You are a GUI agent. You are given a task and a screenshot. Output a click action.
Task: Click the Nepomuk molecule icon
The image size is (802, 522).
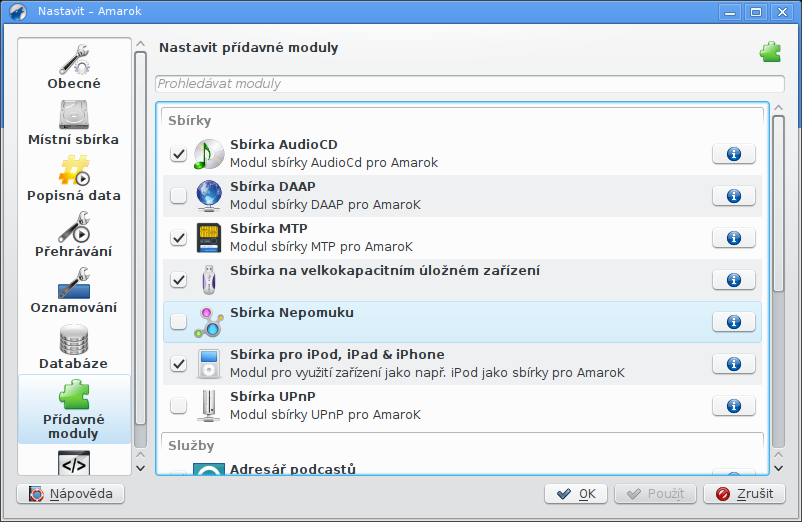click(209, 322)
